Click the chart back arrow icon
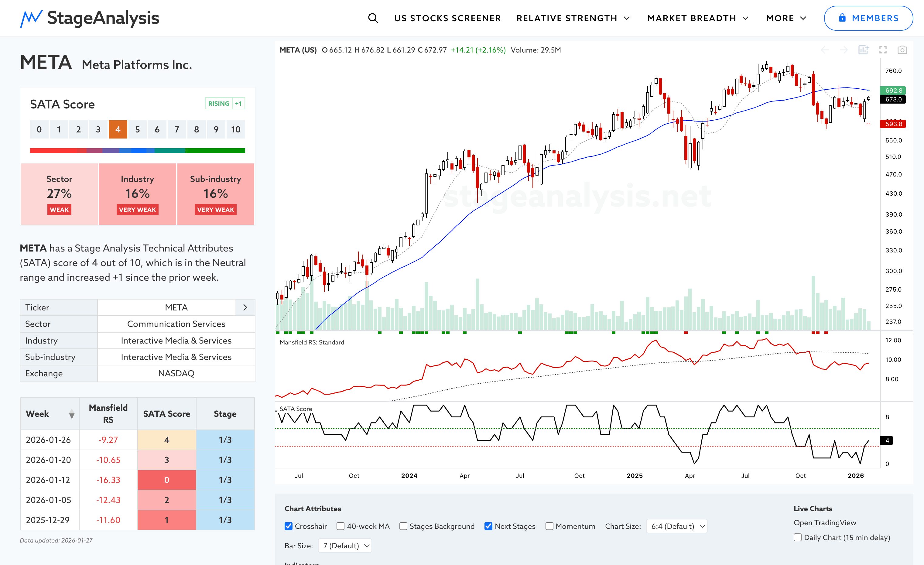Viewport: 924px width, 565px height. [825, 50]
